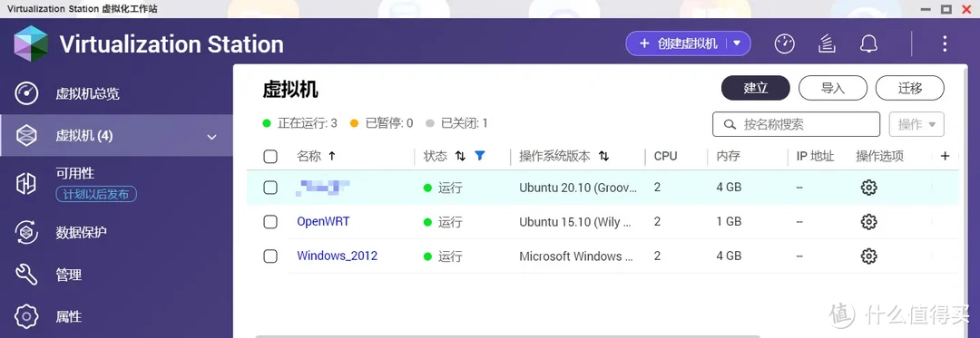Open the Windows_2012 virtual machine link
Viewport: 980px width, 338px height.
337,256
